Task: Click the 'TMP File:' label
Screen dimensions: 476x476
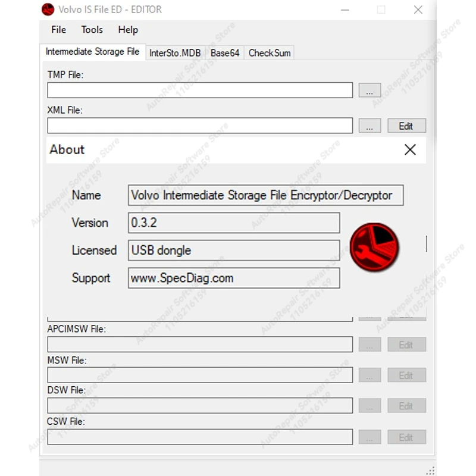Action: (65, 75)
